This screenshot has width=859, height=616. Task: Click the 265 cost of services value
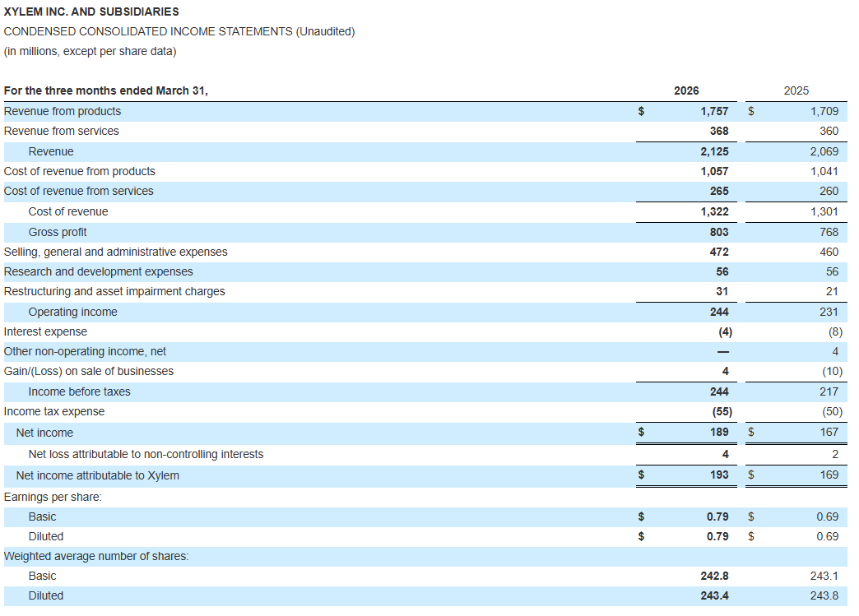pyautogui.click(x=719, y=191)
